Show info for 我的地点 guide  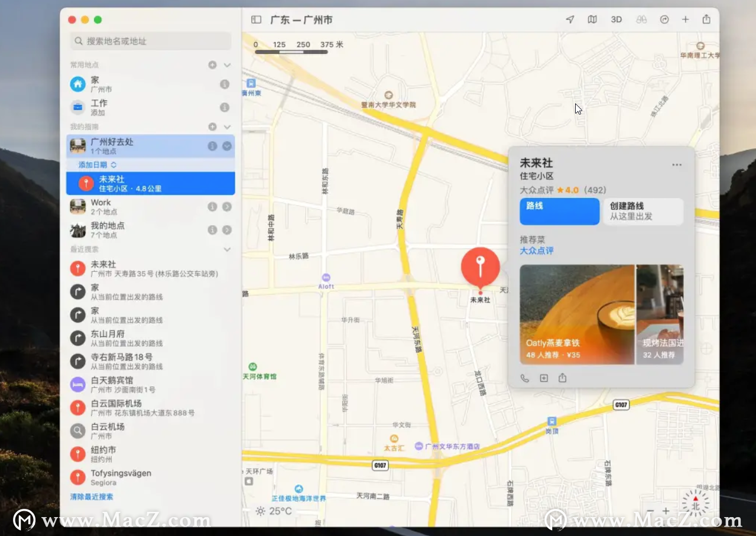[212, 230]
